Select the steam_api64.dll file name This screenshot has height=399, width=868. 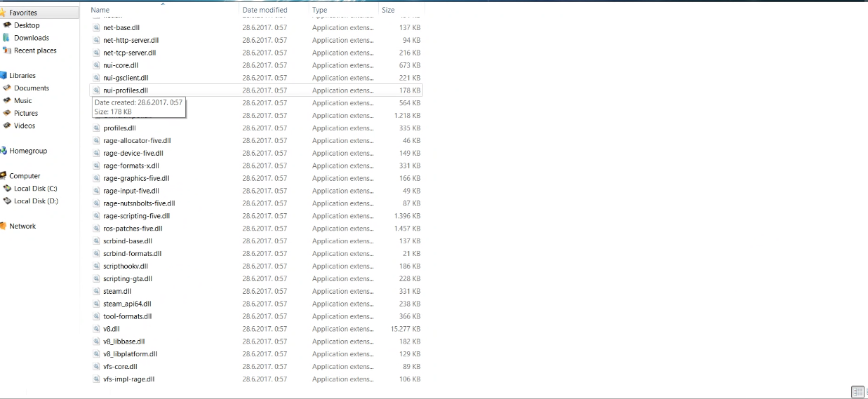pos(127,304)
